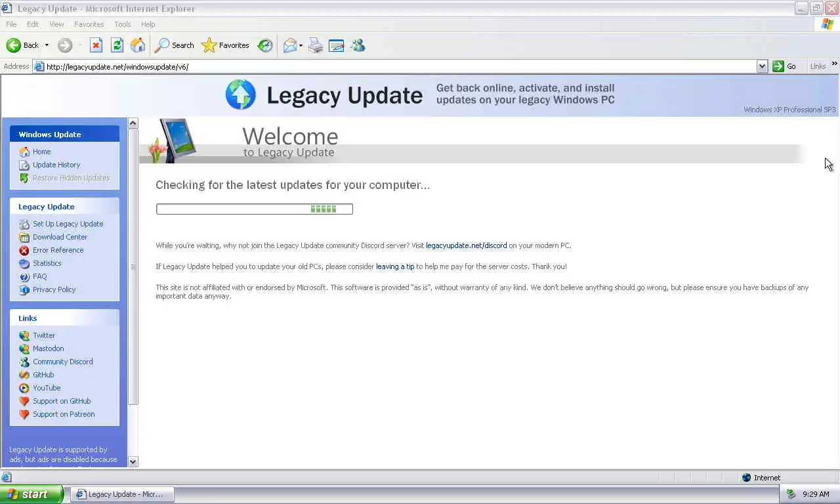The height and width of the screenshot is (504, 840).
Task: Open the History toolbar icon
Action: [265, 45]
